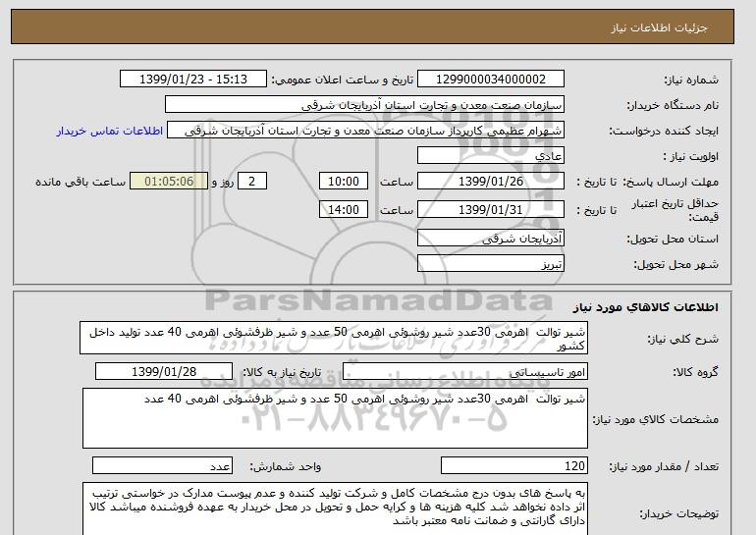Screen dimensions: 756x535
Task: Select the delivery city field تبریز
Action: coord(491,264)
